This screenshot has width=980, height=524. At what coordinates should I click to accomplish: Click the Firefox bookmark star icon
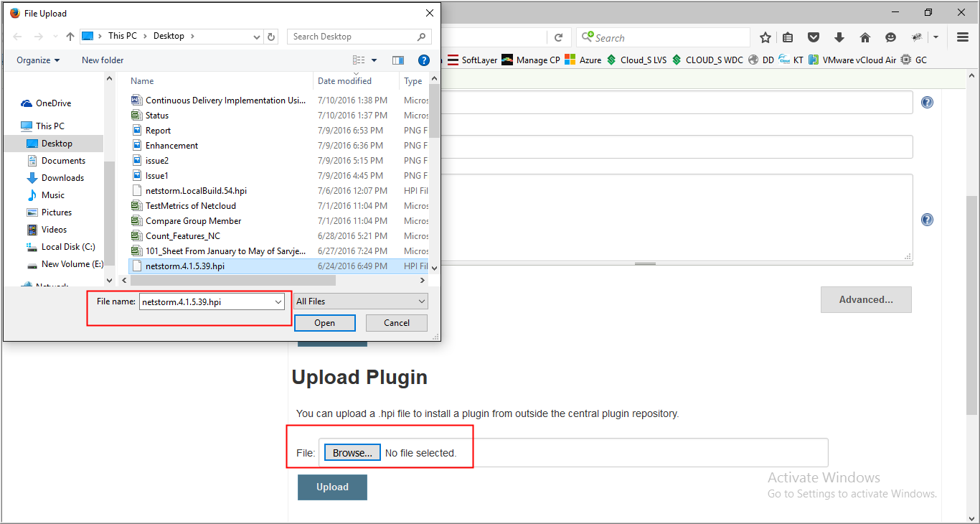pos(765,37)
